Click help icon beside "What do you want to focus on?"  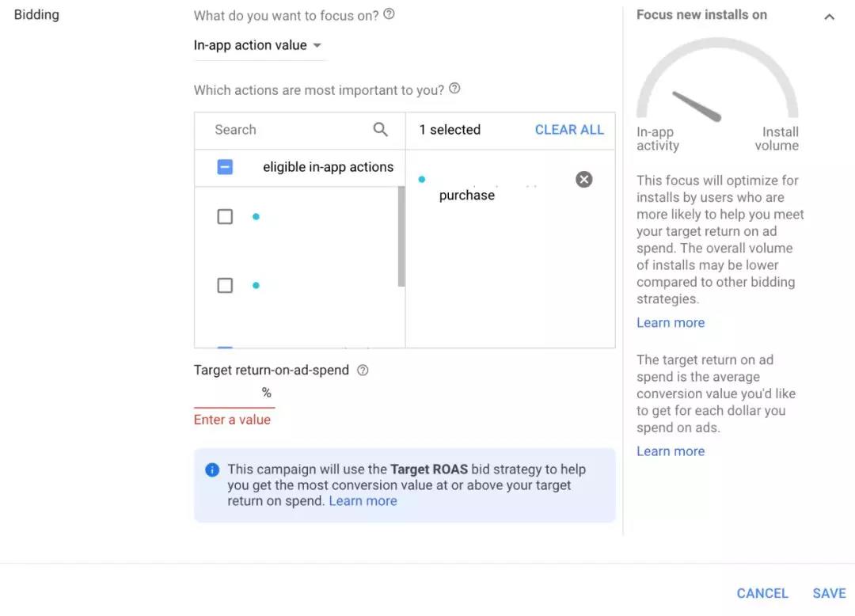coord(389,14)
